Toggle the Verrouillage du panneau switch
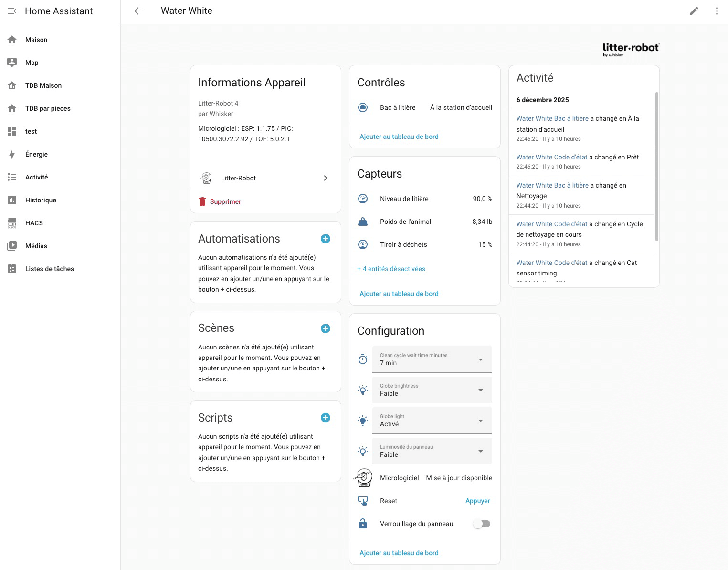Screen dimensions: 728x570 click(481, 524)
